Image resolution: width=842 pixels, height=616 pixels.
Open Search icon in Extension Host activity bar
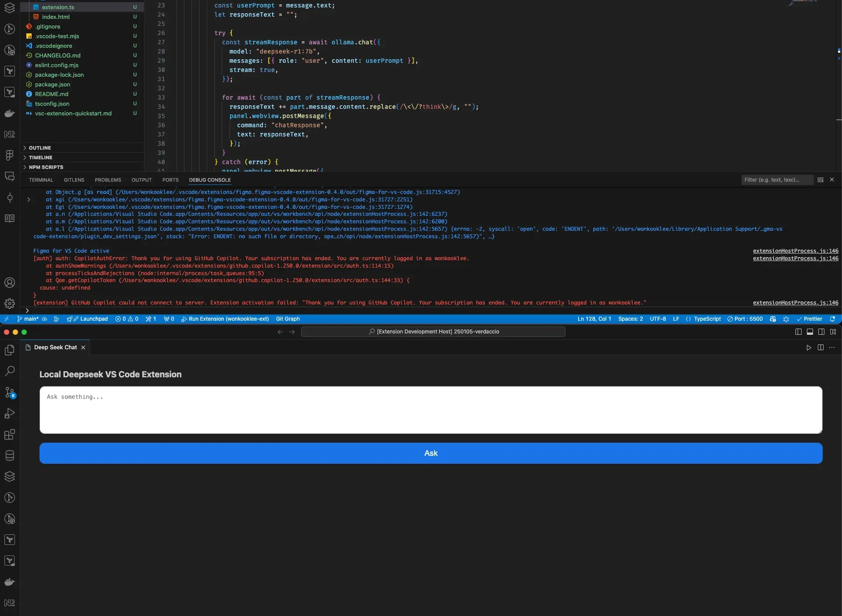point(10,371)
